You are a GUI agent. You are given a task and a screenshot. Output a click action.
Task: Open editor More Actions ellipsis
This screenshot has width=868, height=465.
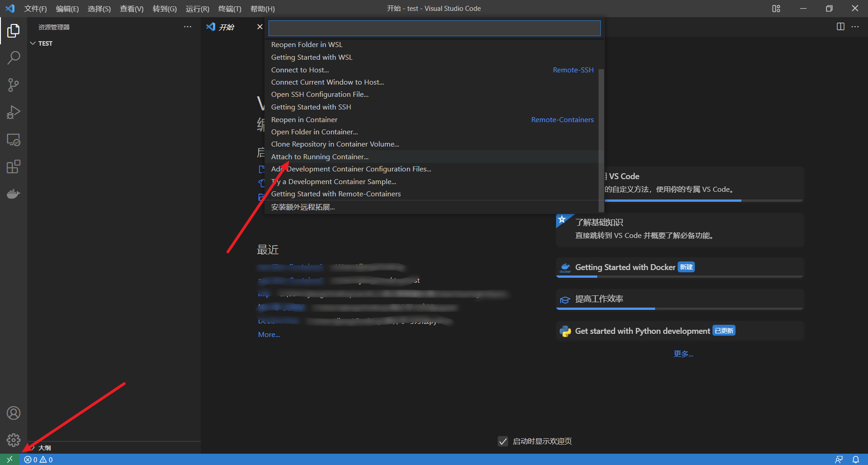coord(855,27)
